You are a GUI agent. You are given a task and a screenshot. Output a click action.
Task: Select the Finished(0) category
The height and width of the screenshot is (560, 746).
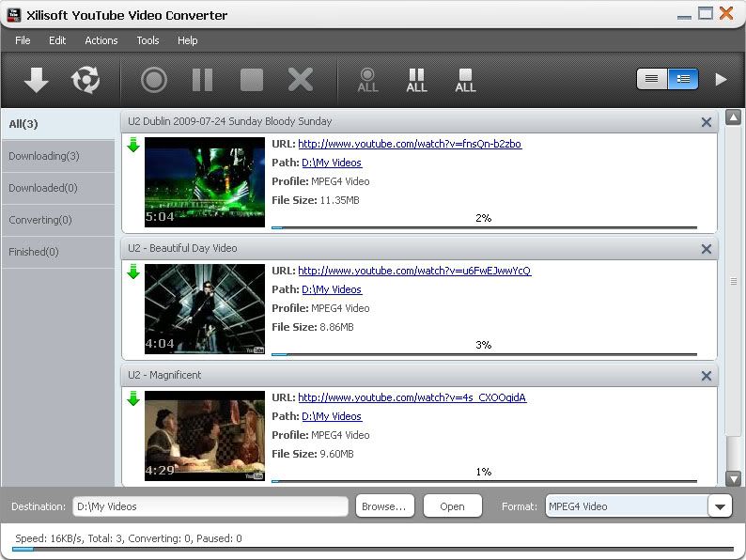58,252
